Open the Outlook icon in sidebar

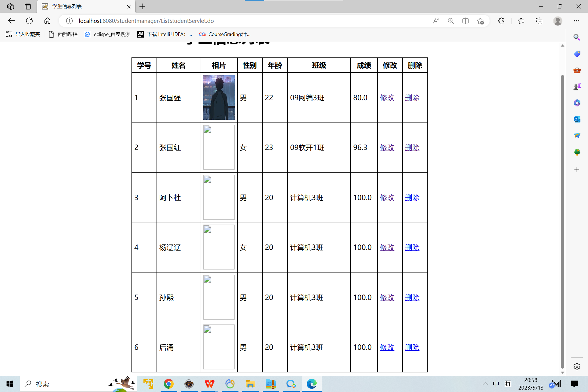(577, 119)
